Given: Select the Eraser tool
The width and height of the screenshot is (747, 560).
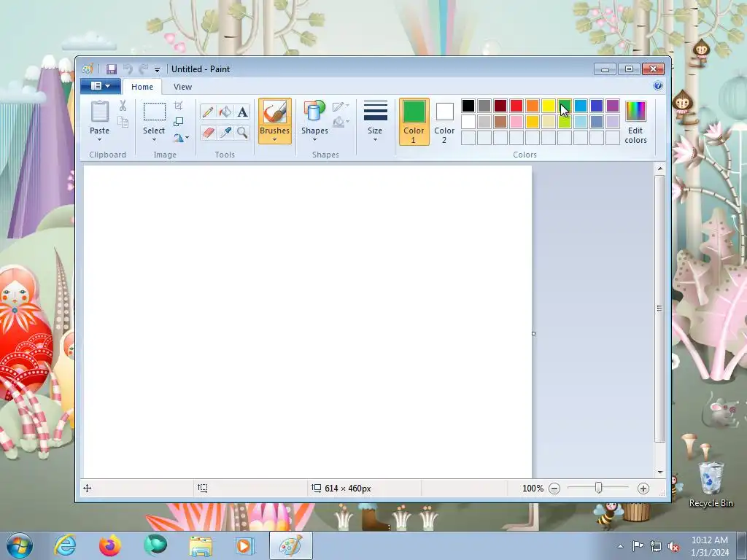Looking at the screenshot, I should click(208, 132).
